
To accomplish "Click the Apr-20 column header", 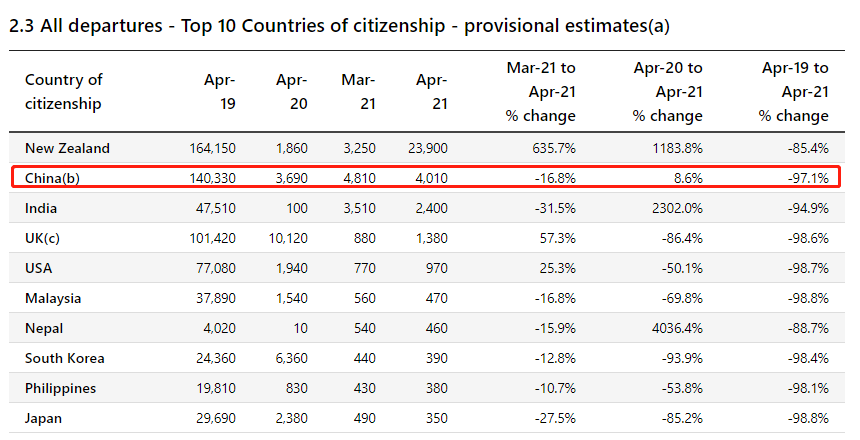I will click(291, 91).
